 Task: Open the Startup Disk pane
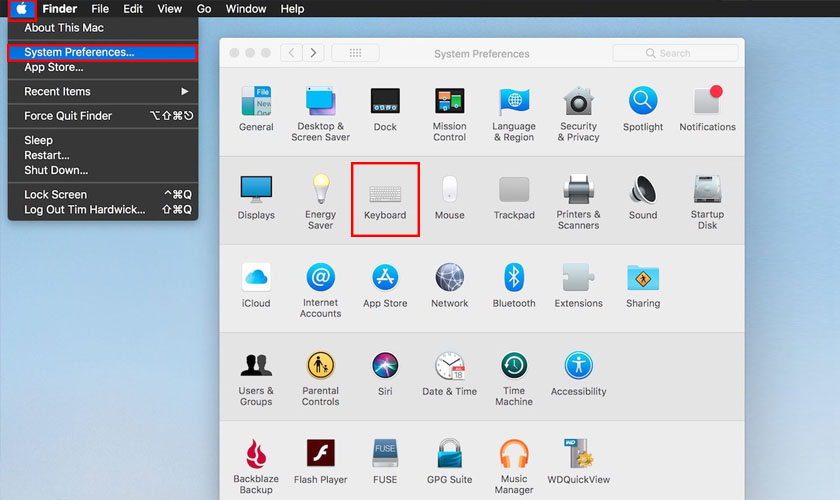pos(707,202)
